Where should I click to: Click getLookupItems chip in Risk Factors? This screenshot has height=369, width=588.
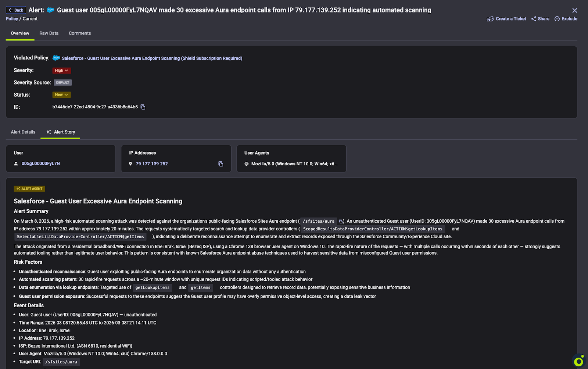[x=152, y=287]
